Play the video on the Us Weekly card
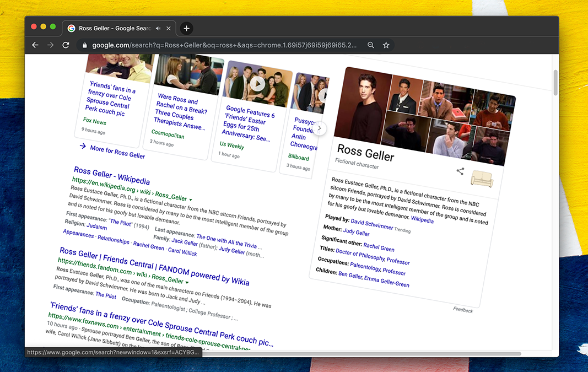The height and width of the screenshot is (372, 588). coord(257,84)
